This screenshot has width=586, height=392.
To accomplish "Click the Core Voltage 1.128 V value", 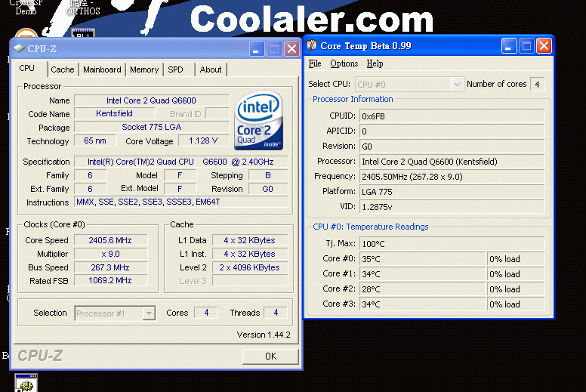I will click(x=203, y=141).
